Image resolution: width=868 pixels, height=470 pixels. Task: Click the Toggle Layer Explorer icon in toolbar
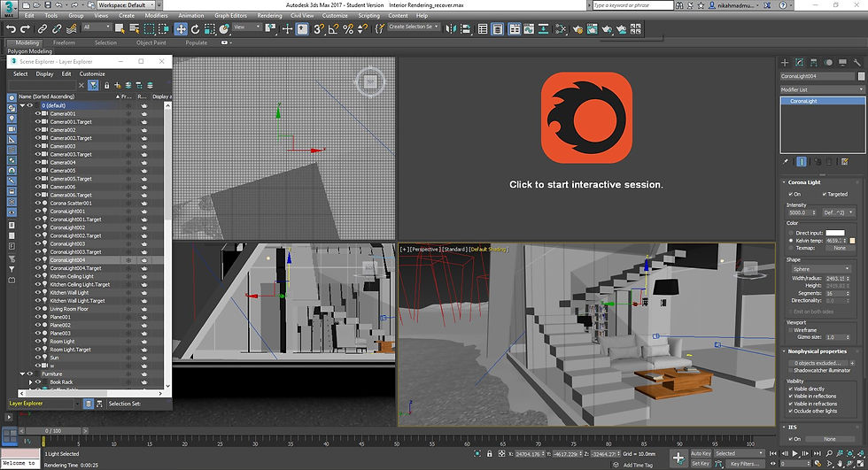(498, 28)
